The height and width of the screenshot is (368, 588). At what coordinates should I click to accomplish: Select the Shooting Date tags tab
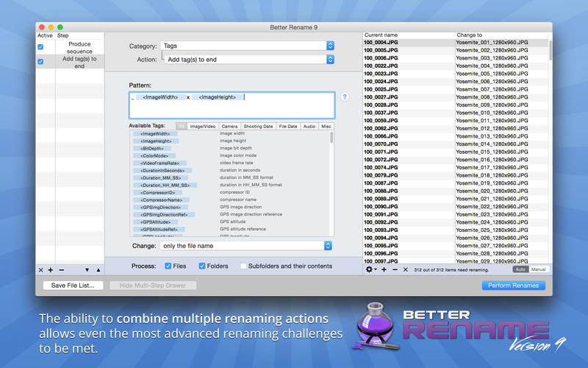click(258, 127)
